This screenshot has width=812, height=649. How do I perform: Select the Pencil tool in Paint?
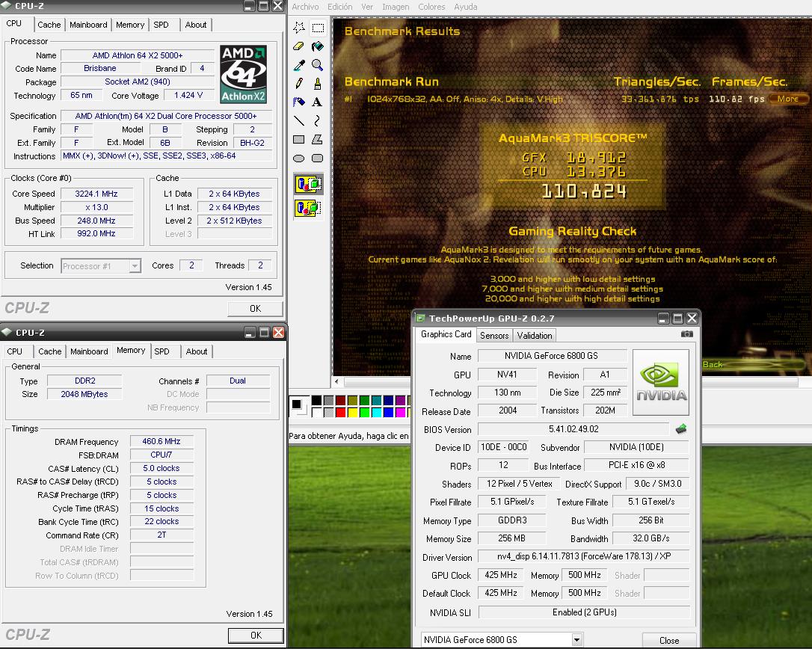pyautogui.click(x=299, y=84)
